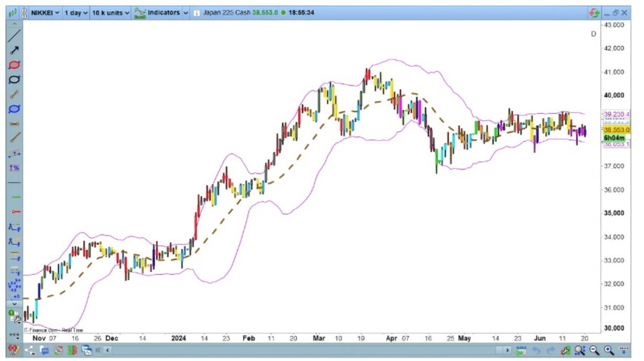Click the zoom in magnifier icon

click(x=608, y=351)
